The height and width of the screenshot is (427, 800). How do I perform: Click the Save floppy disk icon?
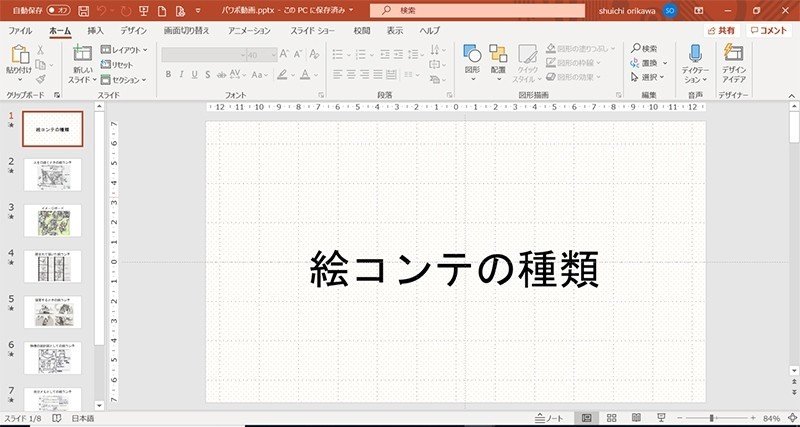[85, 11]
